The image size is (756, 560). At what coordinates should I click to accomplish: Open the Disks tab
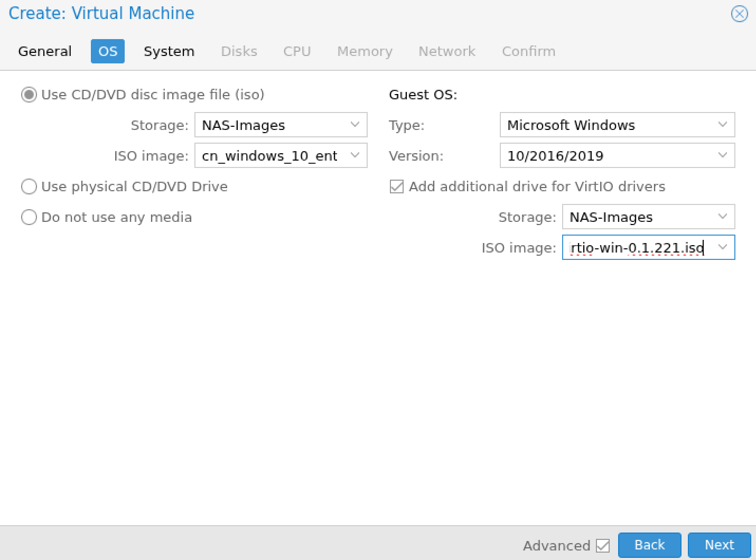[239, 51]
